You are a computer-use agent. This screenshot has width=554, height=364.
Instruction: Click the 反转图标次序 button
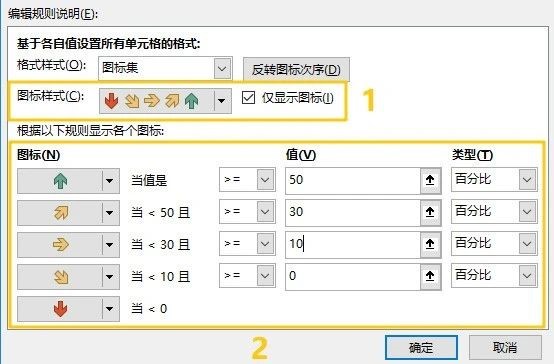296,70
